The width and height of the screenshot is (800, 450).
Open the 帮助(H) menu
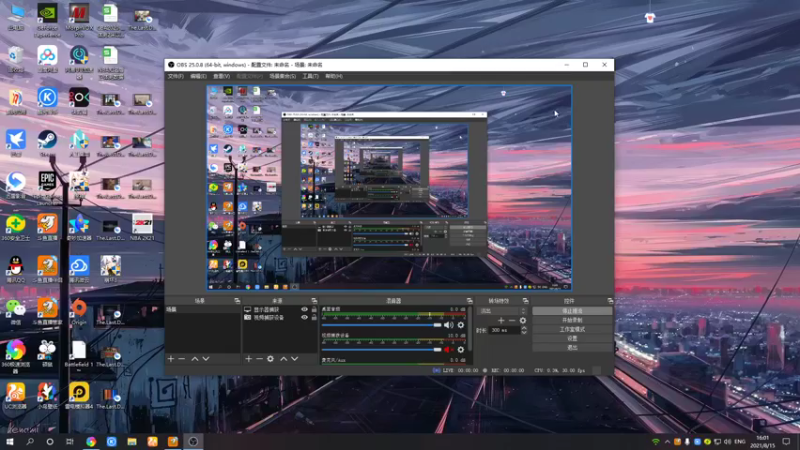pyautogui.click(x=334, y=76)
